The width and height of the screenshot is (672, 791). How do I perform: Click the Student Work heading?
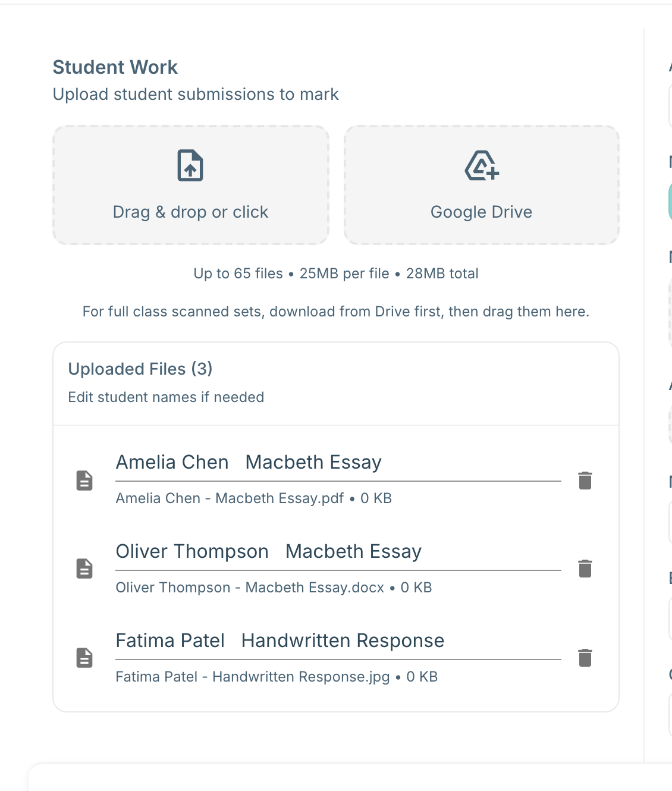point(115,67)
